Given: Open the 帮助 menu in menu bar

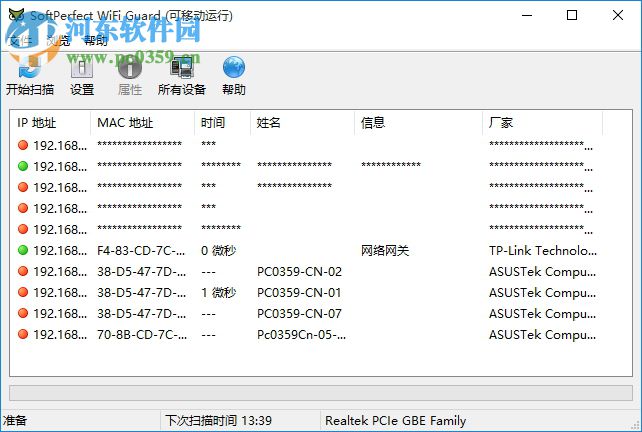Looking at the screenshot, I should click(x=96, y=41).
